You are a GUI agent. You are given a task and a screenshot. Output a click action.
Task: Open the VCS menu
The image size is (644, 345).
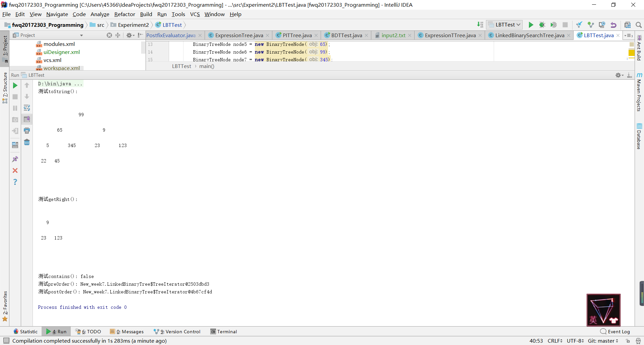(195, 14)
